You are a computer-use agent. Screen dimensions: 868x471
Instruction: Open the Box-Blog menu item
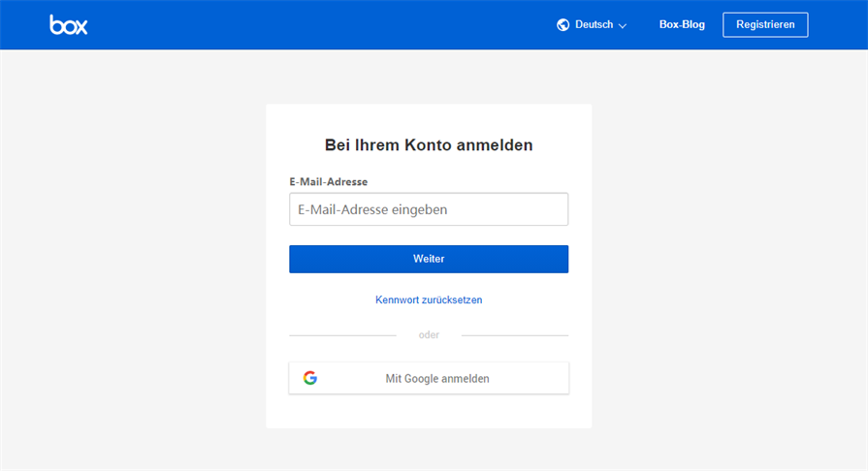click(x=682, y=25)
